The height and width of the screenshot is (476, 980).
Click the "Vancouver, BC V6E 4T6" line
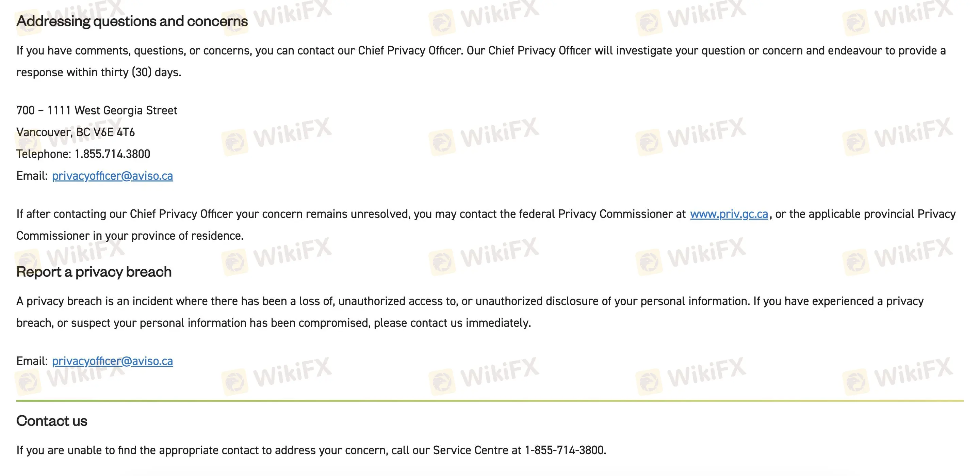(x=75, y=132)
